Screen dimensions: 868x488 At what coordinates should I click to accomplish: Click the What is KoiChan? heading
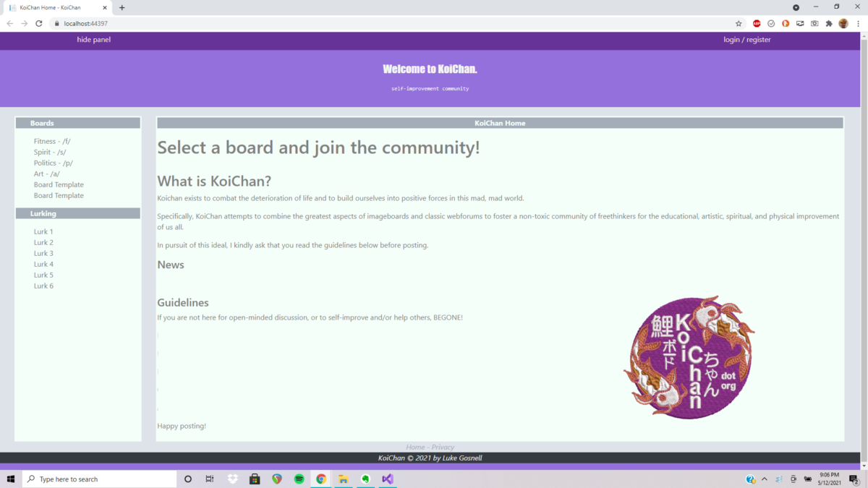point(214,181)
